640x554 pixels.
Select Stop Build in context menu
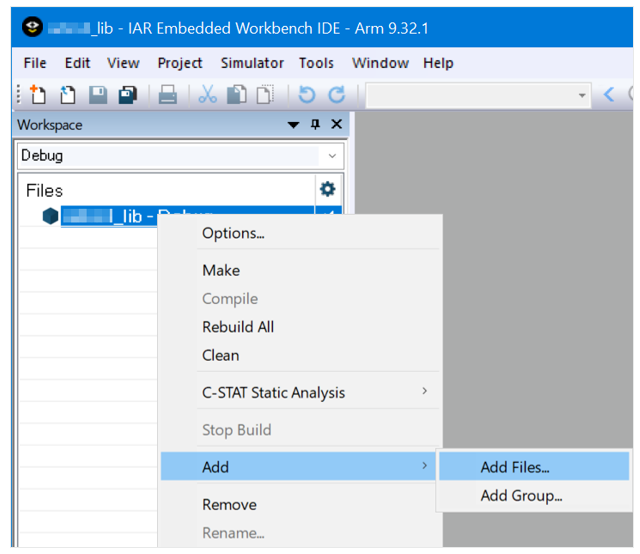pos(301,430)
